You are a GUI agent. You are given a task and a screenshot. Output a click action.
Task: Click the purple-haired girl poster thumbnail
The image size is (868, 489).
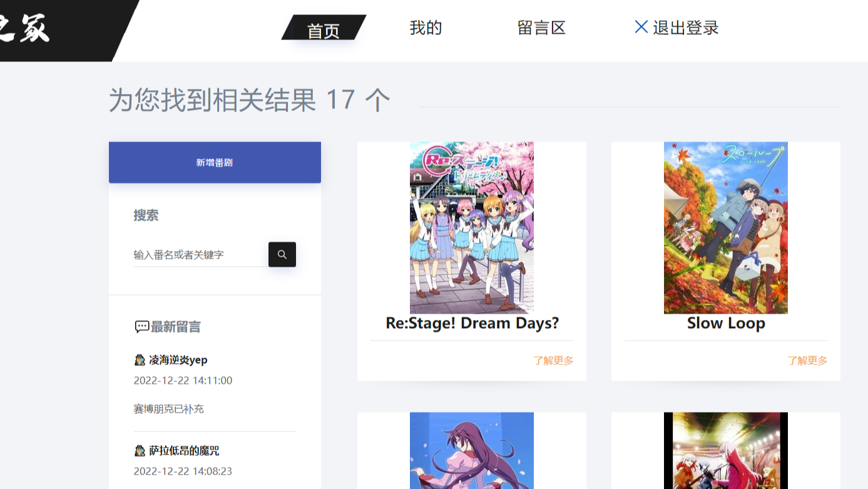tap(472, 451)
